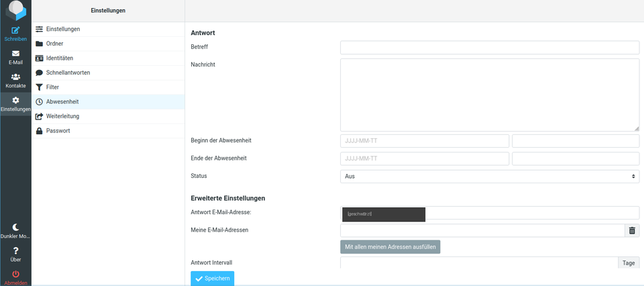This screenshot has height=286, width=644.
Task: Open Ordner settings section
Action: tap(108, 44)
